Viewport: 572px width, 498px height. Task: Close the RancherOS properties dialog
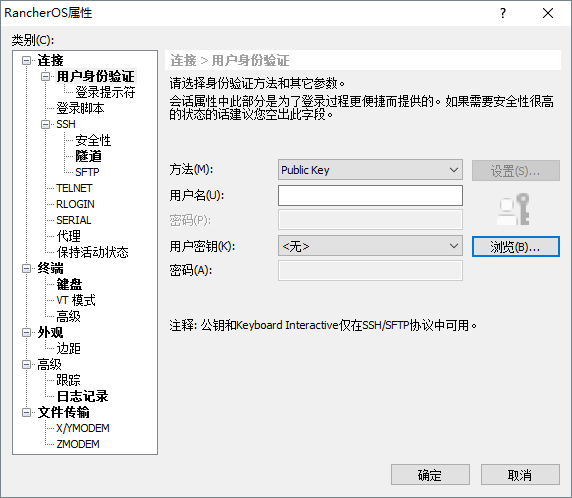[x=548, y=13]
